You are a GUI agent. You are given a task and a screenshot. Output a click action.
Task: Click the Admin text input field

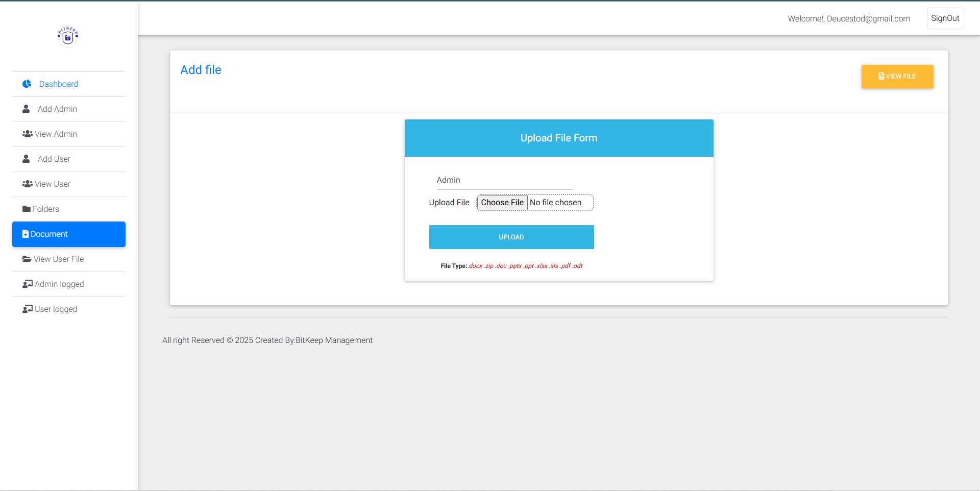[x=504, y=180]
